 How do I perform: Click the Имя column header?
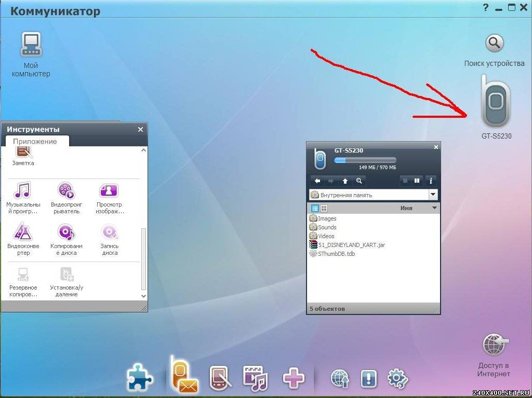(x=406, y=208)
